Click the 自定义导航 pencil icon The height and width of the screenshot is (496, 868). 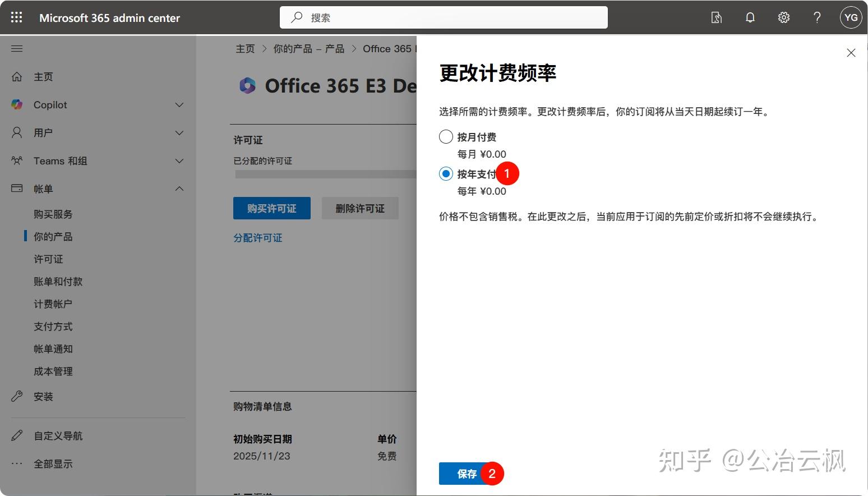click(16, 435)
